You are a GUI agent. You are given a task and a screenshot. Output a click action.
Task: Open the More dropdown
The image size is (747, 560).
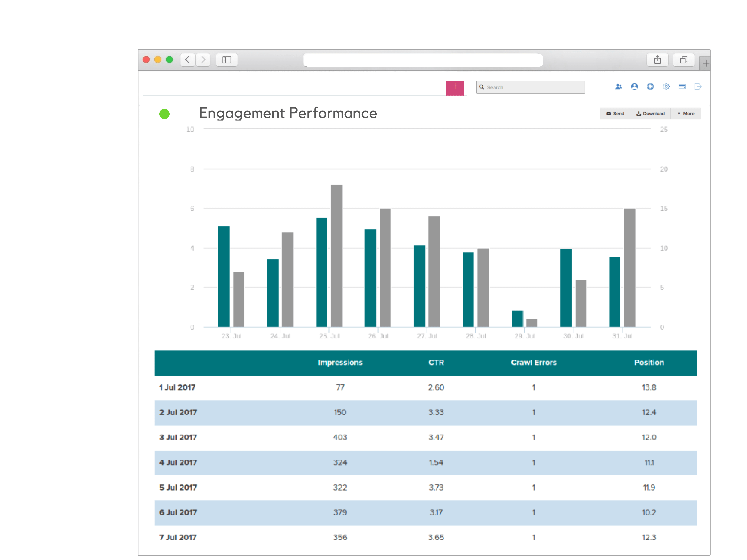point(686,113)
